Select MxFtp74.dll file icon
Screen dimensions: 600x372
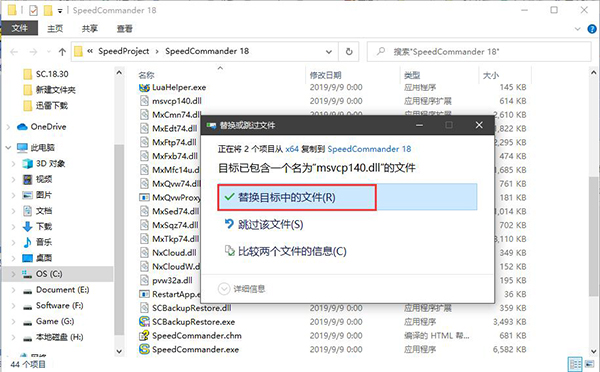[x=144, y=142]
